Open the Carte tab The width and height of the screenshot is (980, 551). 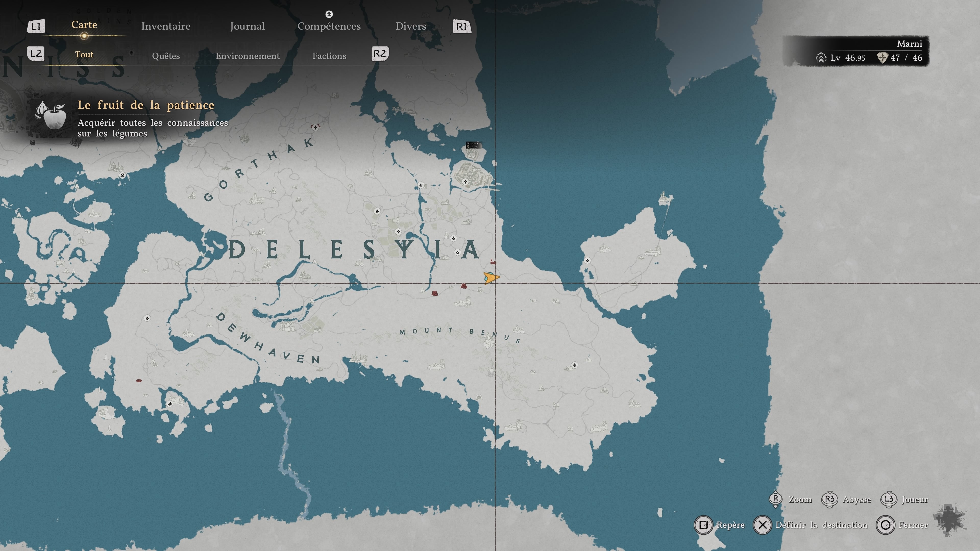tap(84, 25)
